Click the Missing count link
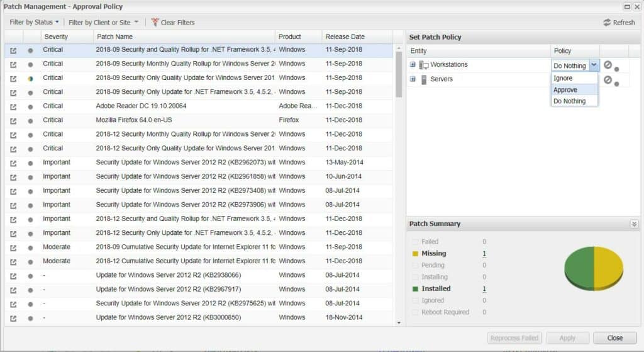The height and width of the screenshot is (352, 644). 484,254
